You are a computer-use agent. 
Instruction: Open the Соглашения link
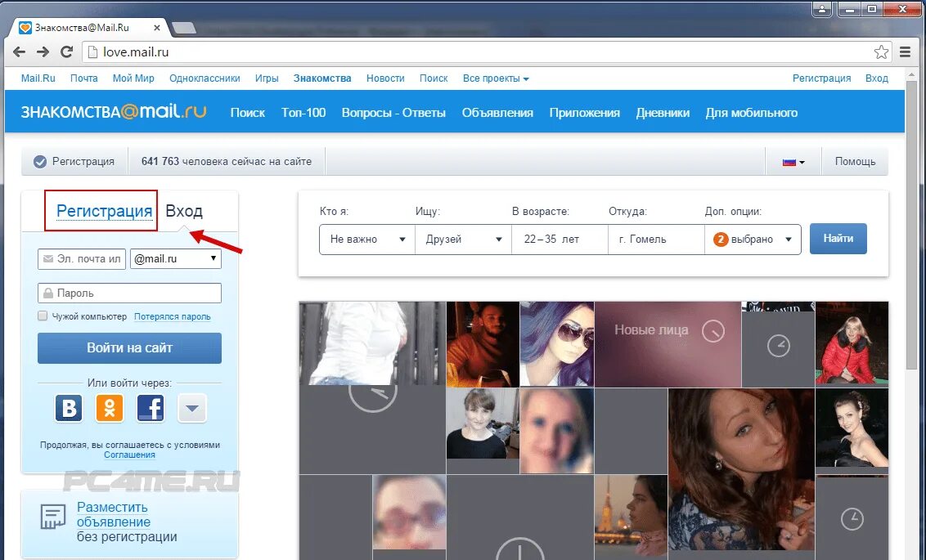coord(129,455)
